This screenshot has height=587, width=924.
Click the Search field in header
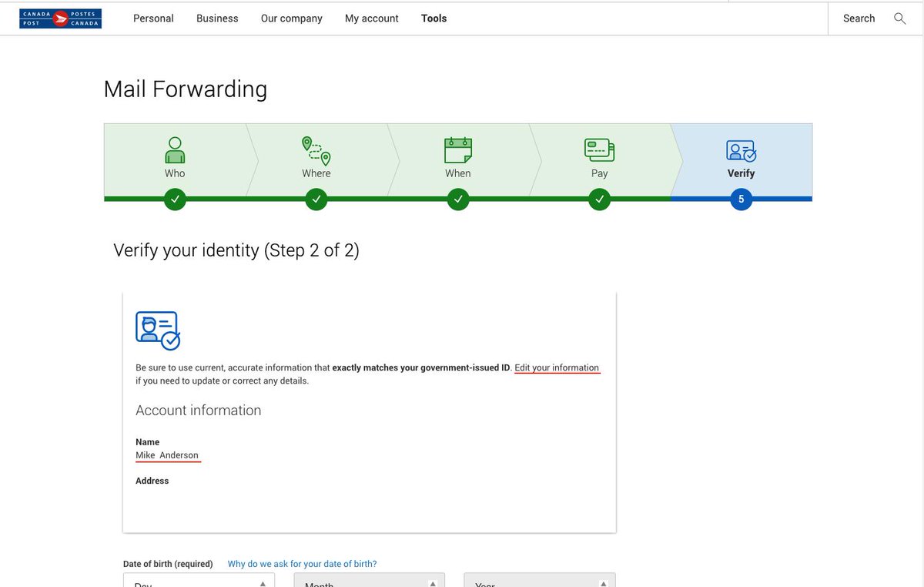(859, 18)
